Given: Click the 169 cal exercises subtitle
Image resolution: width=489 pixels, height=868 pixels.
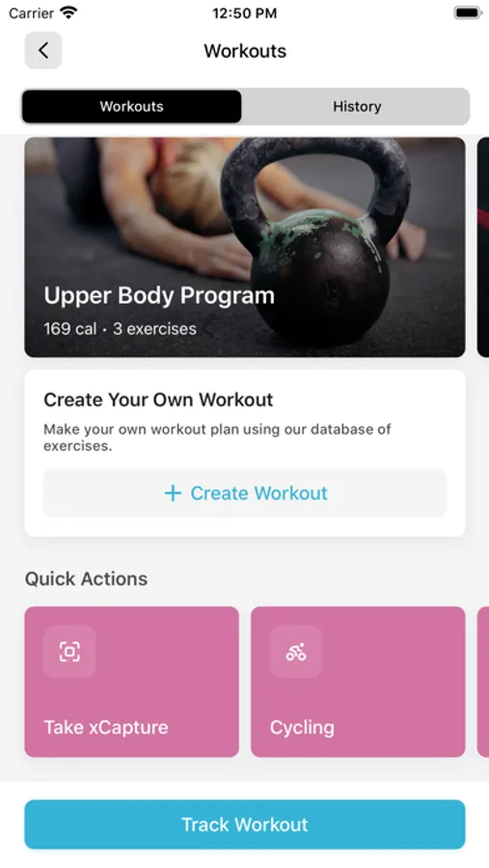Looking at the screenshot, I should 121,329.
